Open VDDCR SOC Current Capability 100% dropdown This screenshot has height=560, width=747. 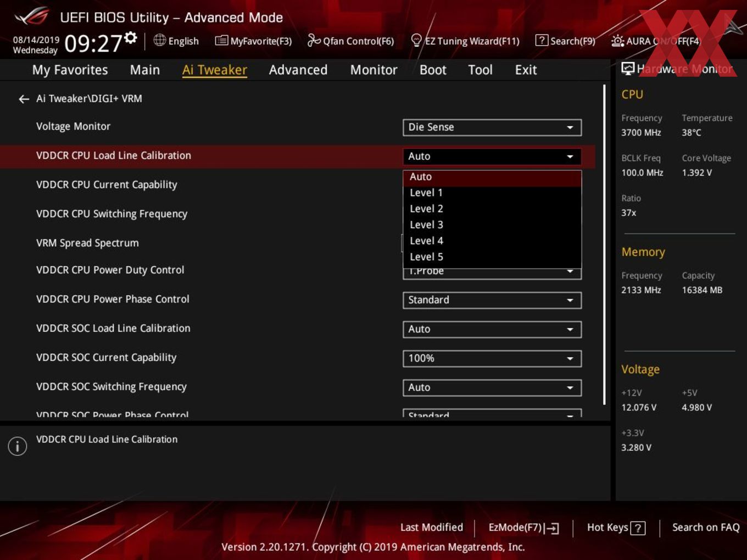[492, 359]
